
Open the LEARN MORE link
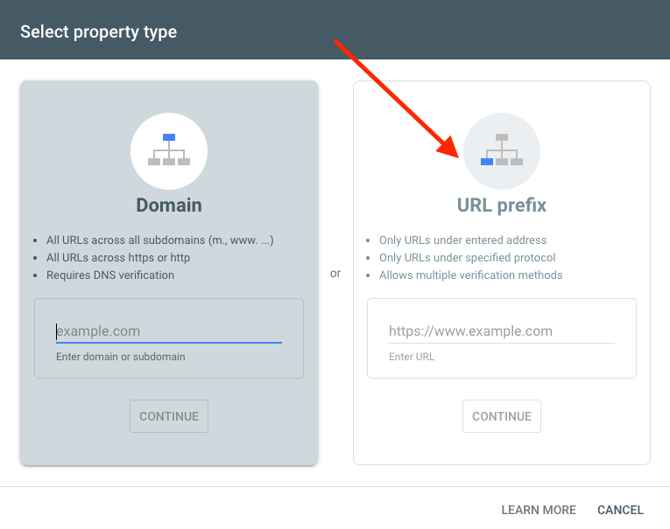click(538, 510)
